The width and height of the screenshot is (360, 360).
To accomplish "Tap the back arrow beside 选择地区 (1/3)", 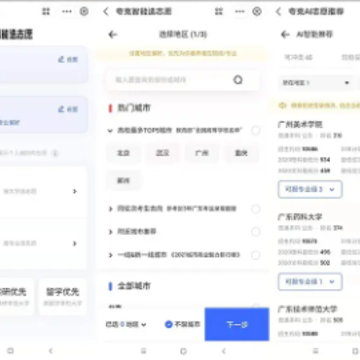I will point(113,34).
